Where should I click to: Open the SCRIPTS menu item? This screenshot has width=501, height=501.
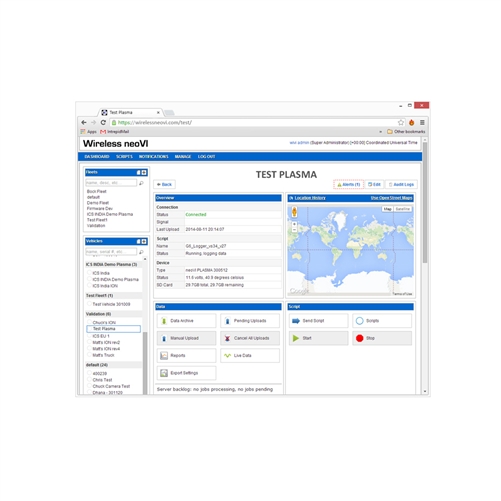(x=124, y=156)
